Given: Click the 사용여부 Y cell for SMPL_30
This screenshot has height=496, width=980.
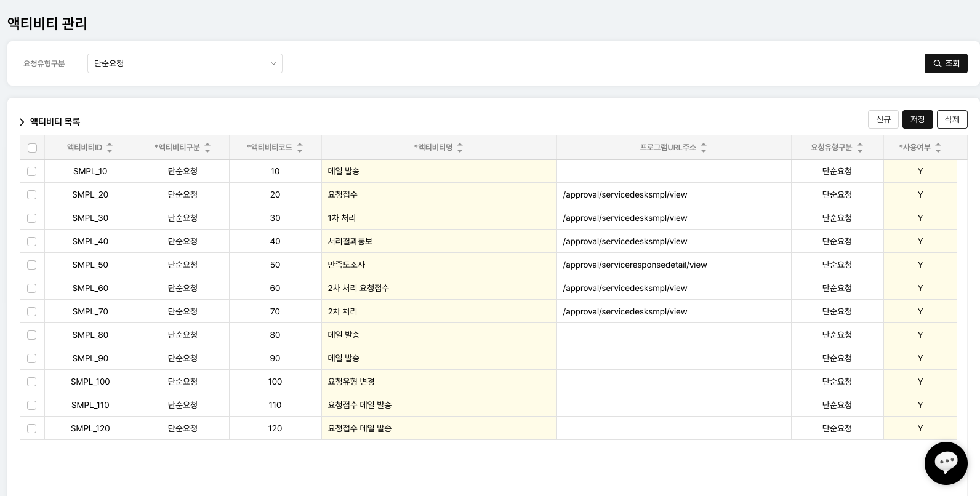Looking at the screenshot, I should click(x=920, y=218).
